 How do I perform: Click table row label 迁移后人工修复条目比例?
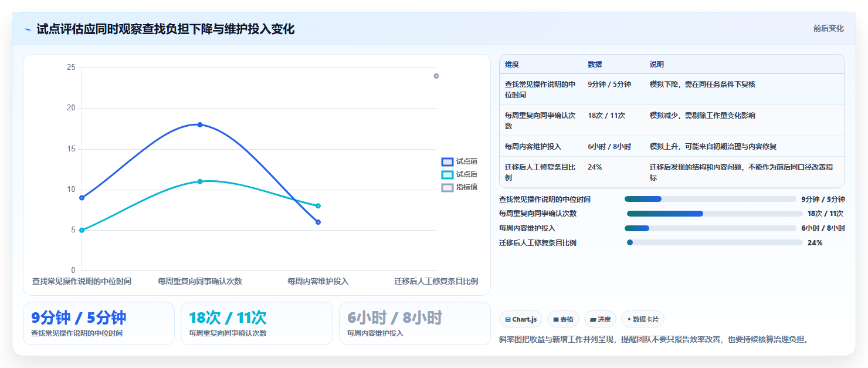click(x=540, y=172)
